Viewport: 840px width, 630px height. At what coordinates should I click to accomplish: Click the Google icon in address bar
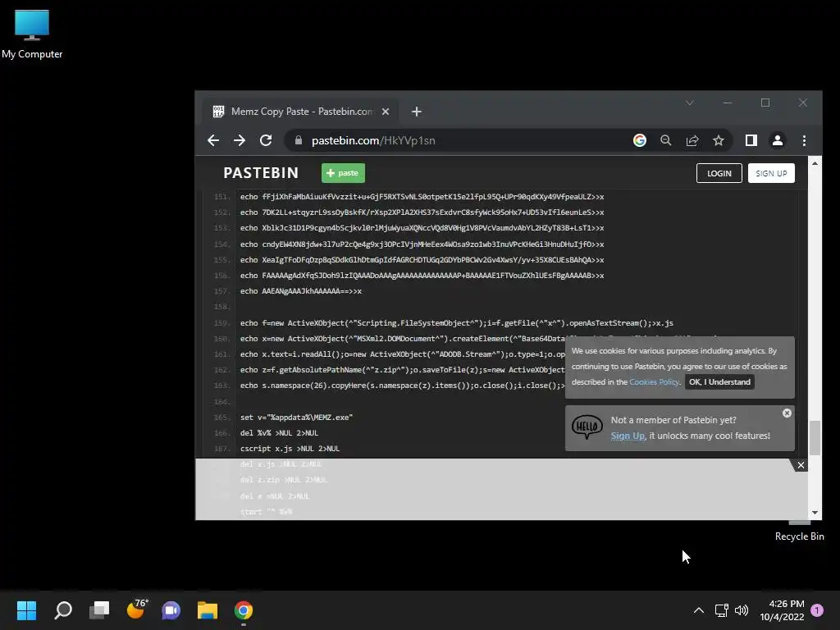click(640, 140)
